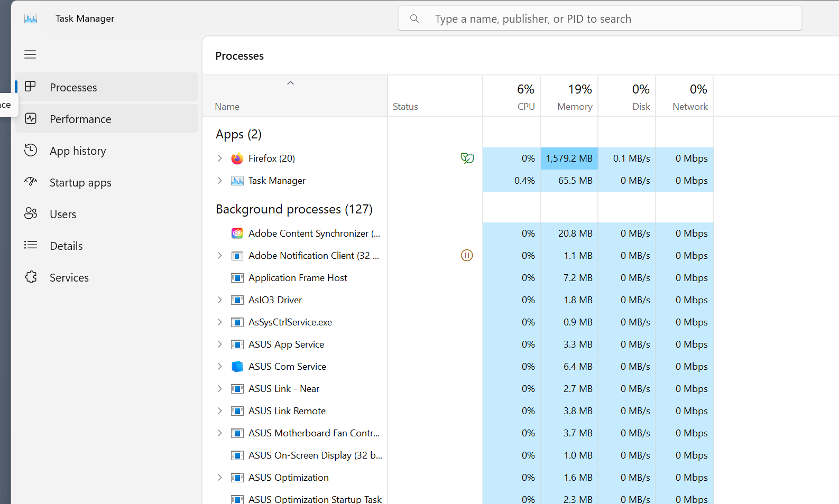Click the Startup apps gauge icon
This screenshot has width=839, height=504.
pyautogui.click(x=31, y=182)
